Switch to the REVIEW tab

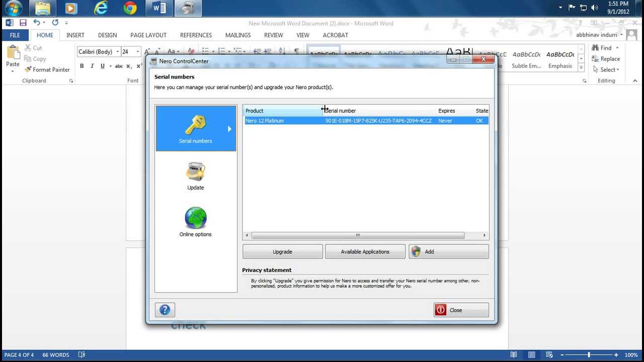tap(274, 35)
